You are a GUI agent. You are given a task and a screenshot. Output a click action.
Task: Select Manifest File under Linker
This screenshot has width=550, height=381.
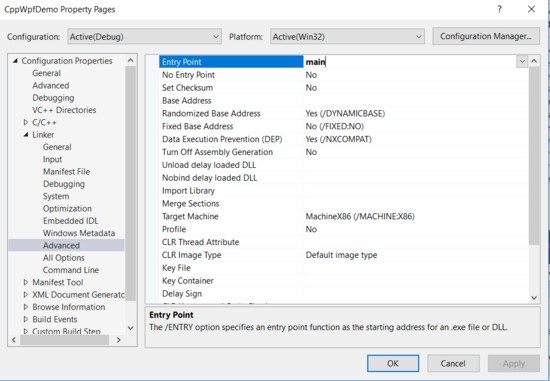(x=67, y=172)
